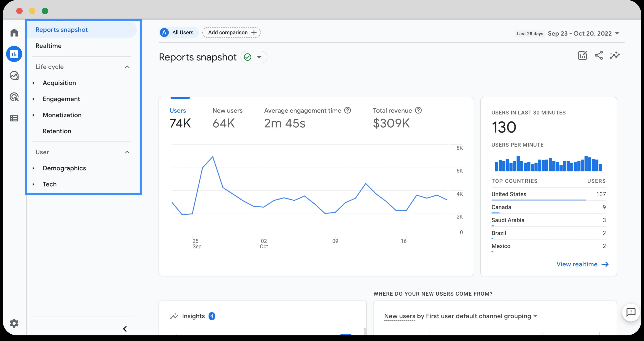The height and width of the screenshot is (341, 644).
Task: Open Admin settings gear icon
Action: tap(14, 323)
